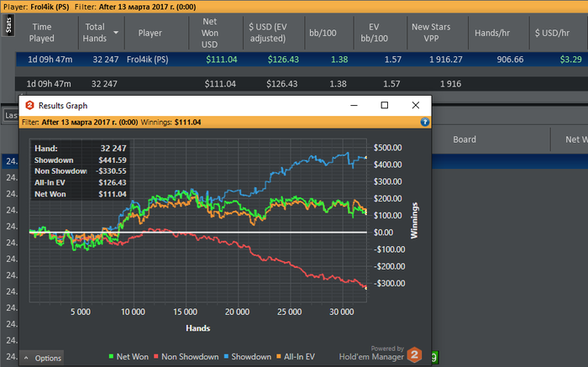The height and width of the screenshot is (367, 588).
Task: Click the Results Graph window title icon
Action: point(29,105)
